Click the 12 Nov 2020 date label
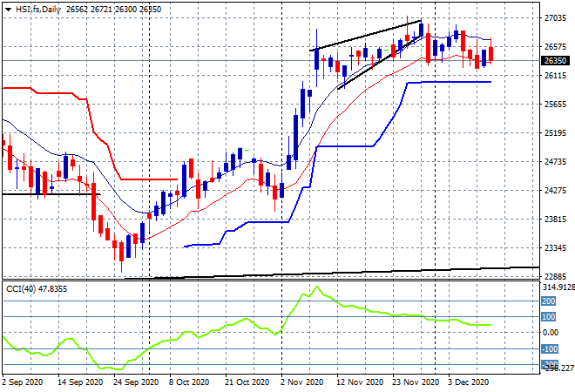575x392 pixels. [x=360, y=382]
